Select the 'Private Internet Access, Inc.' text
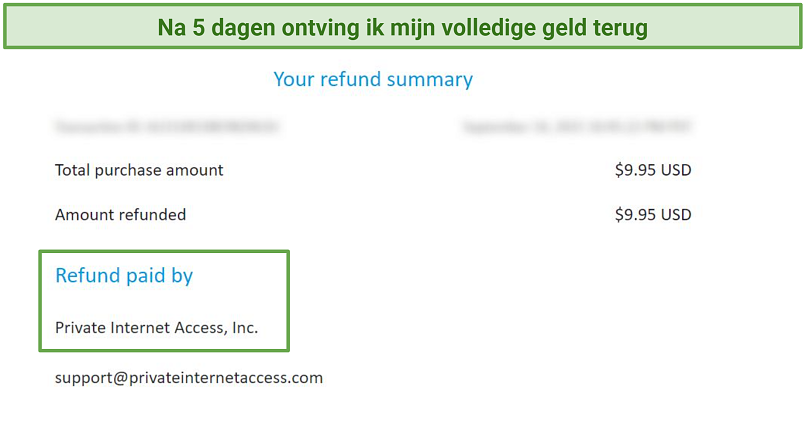The image size is (806, 431). click(x=156, y=328)
